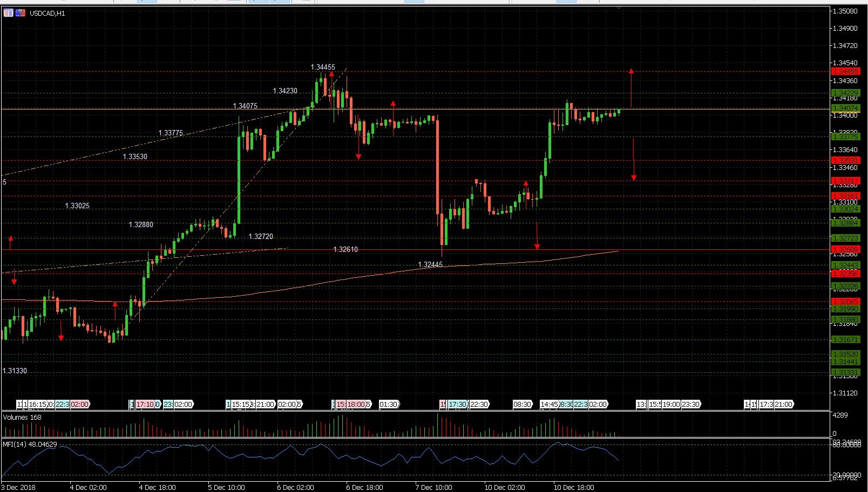Click the chart window icon beside USDCAD,H1
This screenshot has width=868, height=492.
click(x=8, y=13)
